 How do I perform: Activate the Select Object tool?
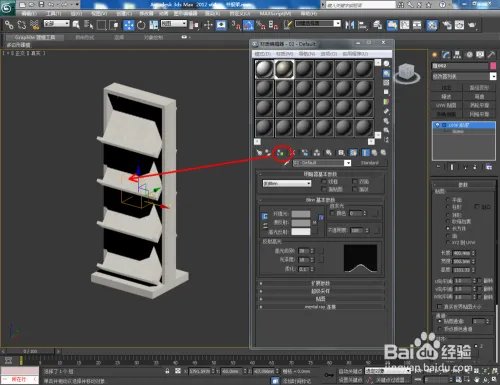pos(76,25)
